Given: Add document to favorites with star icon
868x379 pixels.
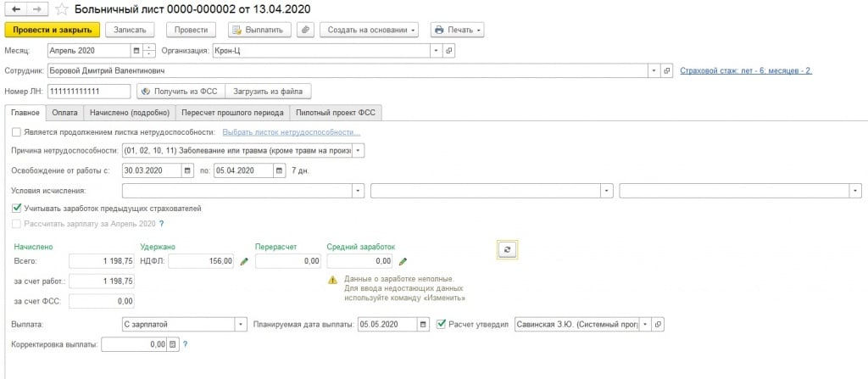Looking at the screenshot, I should 61,9.
